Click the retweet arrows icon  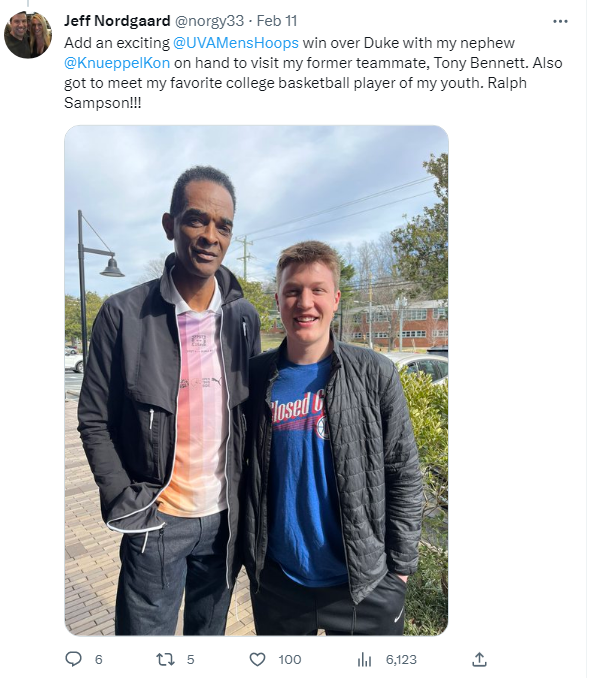[165, 659]
